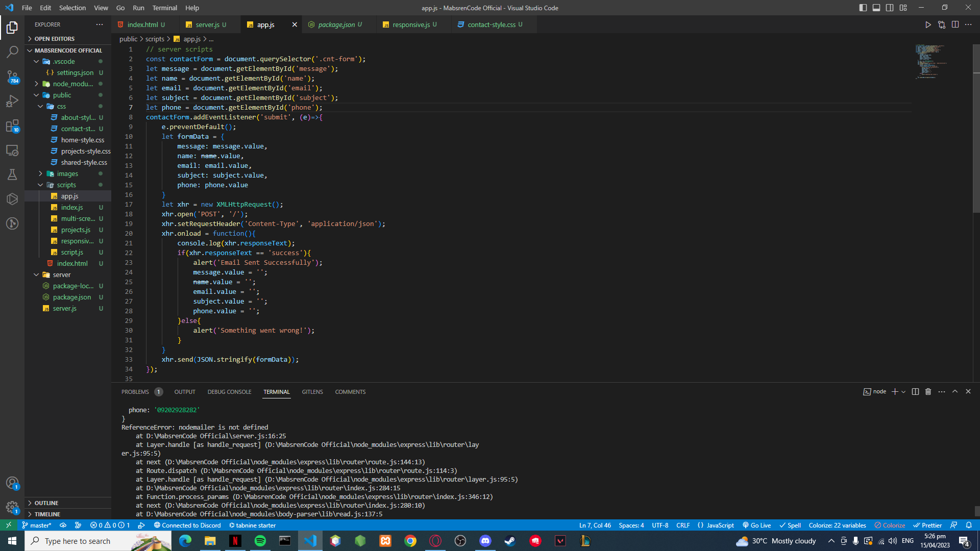The image size is (980, 551).
Task: Open Run and Debug view
Action: tap(12, 101)
